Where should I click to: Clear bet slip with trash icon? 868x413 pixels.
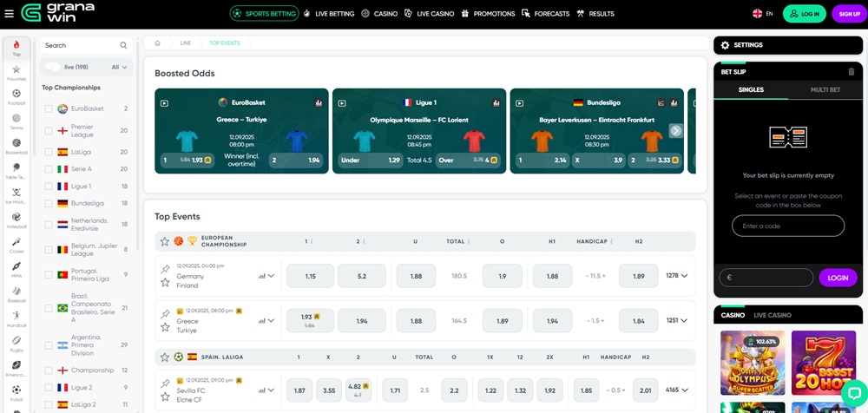[852, 71]
